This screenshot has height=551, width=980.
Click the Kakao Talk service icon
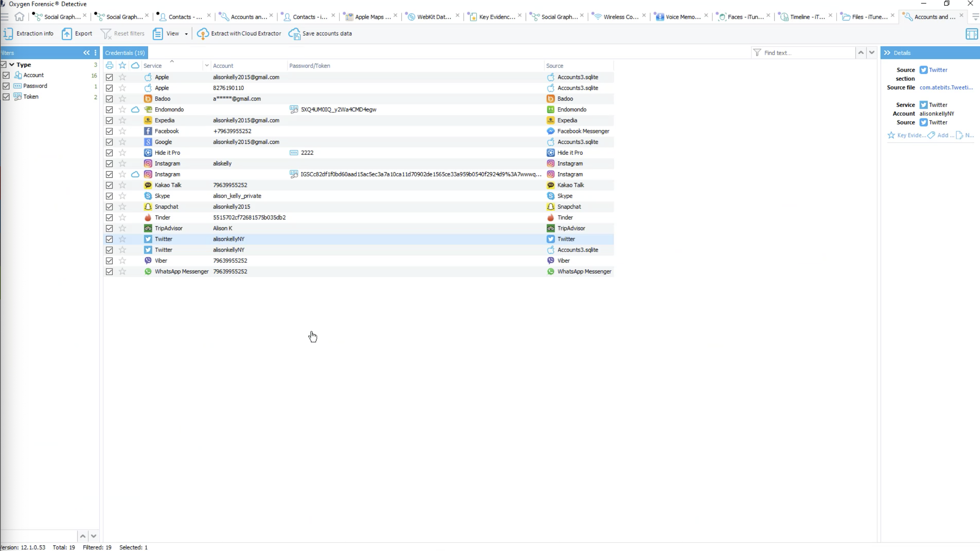coord(148,185)
